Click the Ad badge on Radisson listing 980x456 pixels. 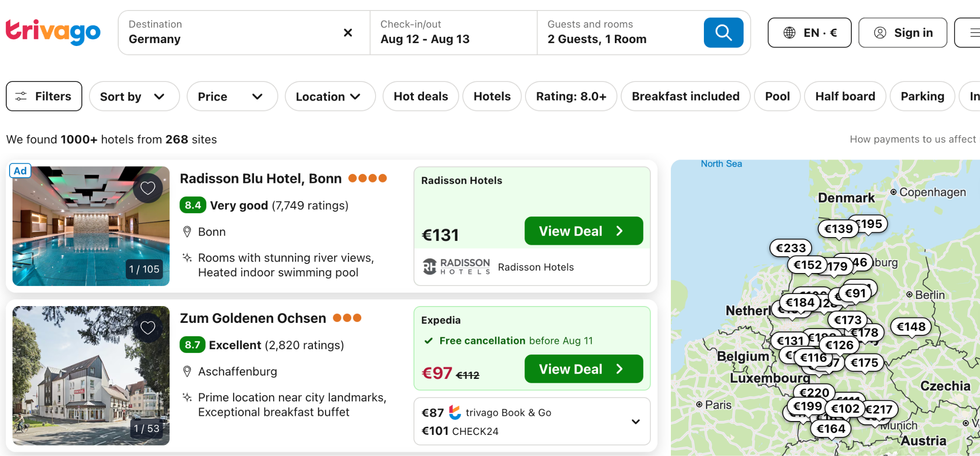point(20,171)
